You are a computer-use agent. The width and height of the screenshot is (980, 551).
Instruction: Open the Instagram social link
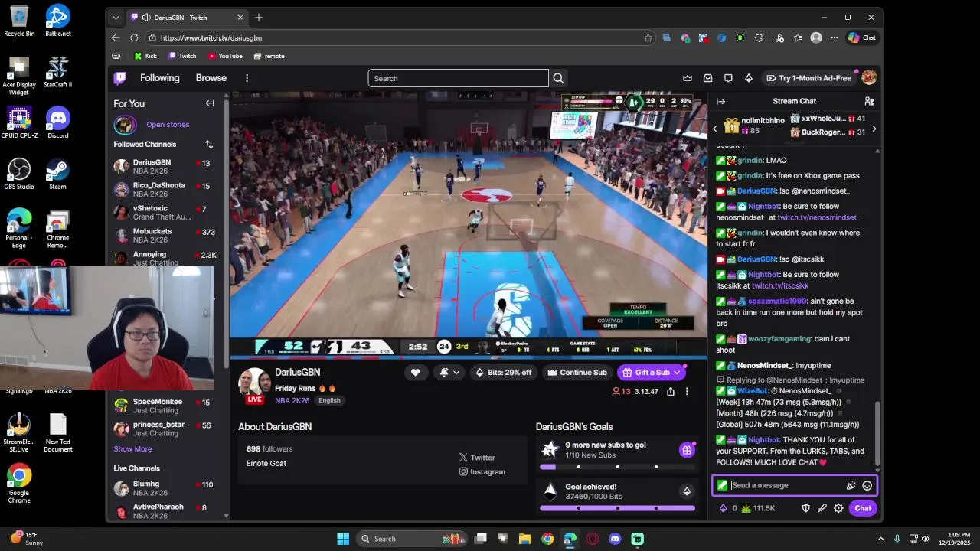tap(482, 472)
